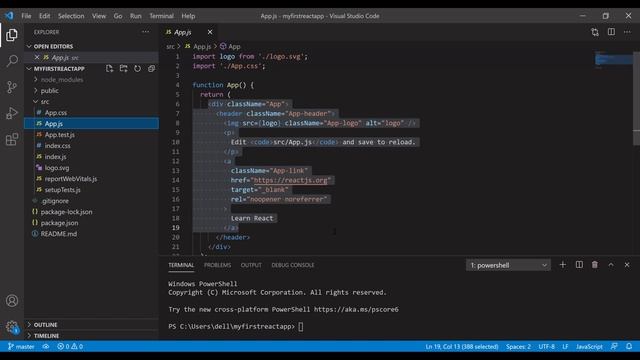Open the Run menu
640x360 pixels.
pos(136,16)
